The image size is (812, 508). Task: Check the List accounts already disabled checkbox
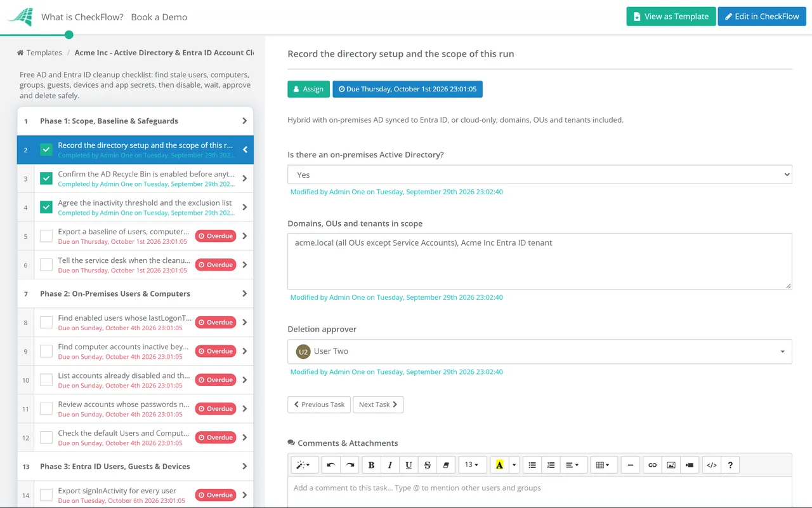[46, 380]
